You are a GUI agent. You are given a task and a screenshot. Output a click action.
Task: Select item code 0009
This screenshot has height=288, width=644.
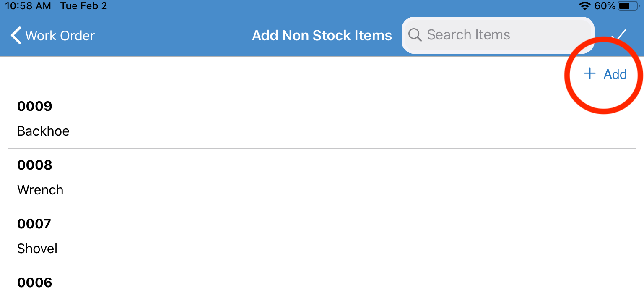[35, 106]
